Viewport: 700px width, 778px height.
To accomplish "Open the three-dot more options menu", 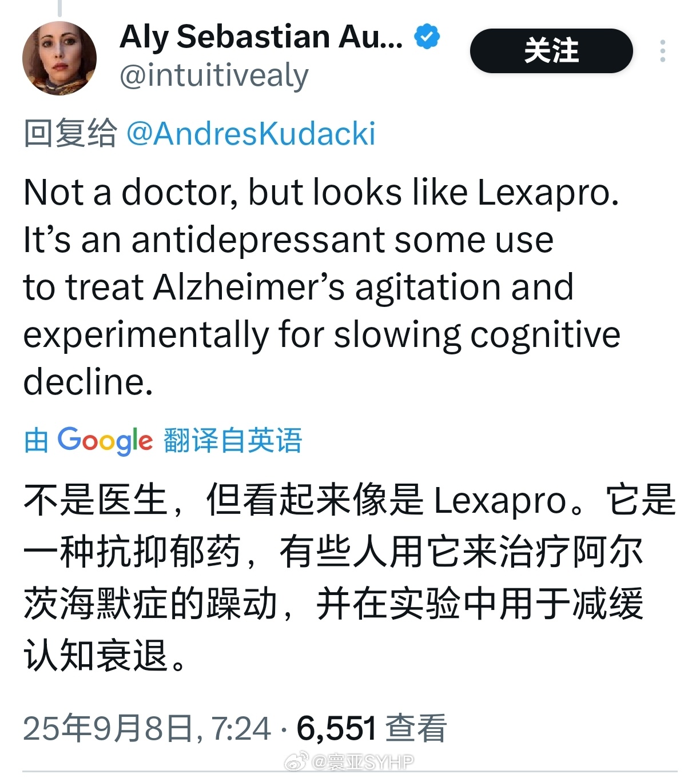I will [662, 51].
